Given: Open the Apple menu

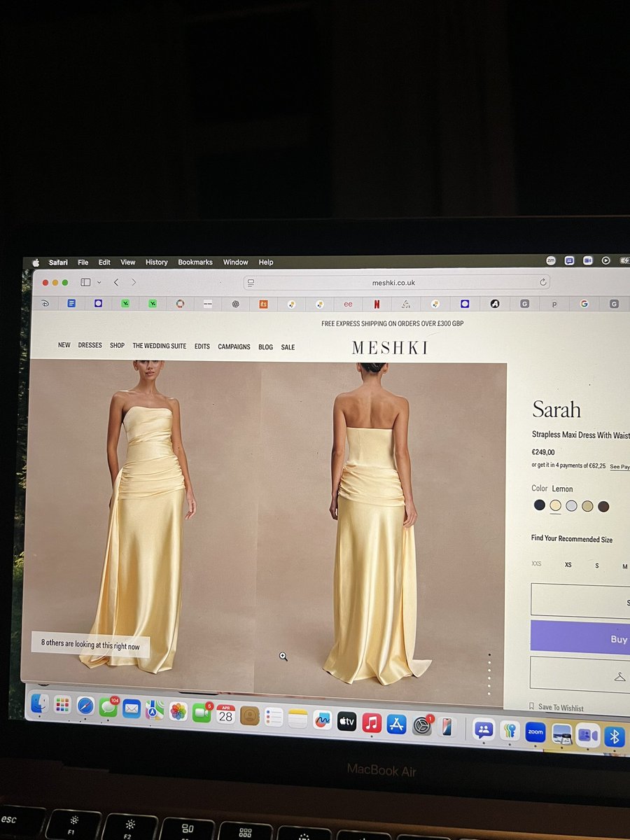Looking at the screenshot, I should [36, 262].
